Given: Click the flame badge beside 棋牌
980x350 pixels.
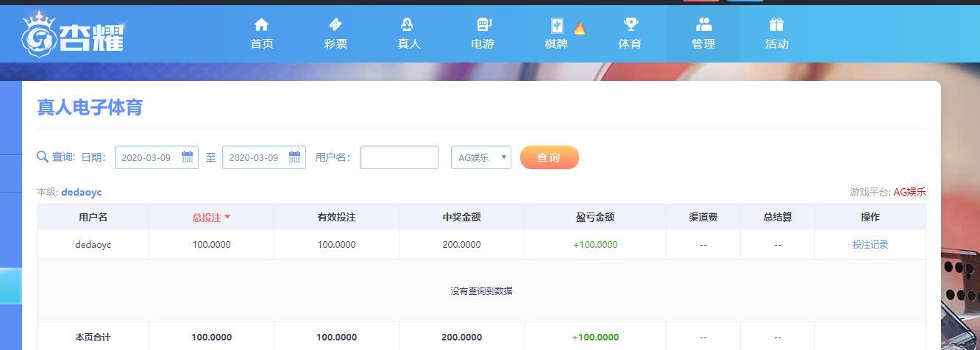Looking at the screenshot, I should [x=579, y=28].
